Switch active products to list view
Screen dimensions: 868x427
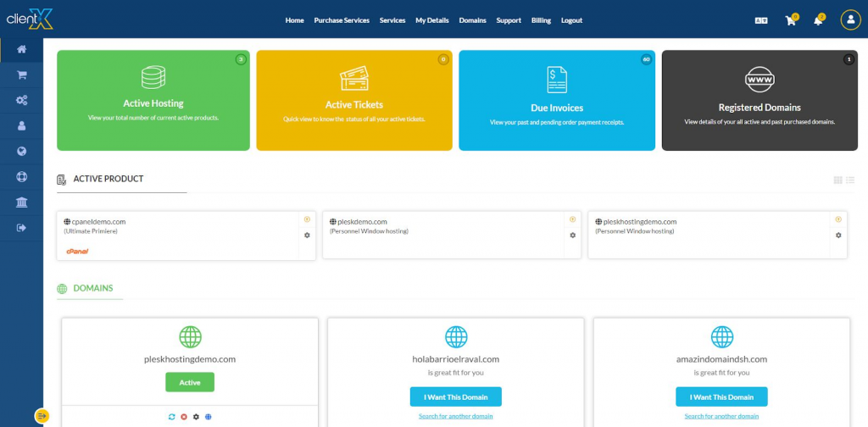click(850, 180)
